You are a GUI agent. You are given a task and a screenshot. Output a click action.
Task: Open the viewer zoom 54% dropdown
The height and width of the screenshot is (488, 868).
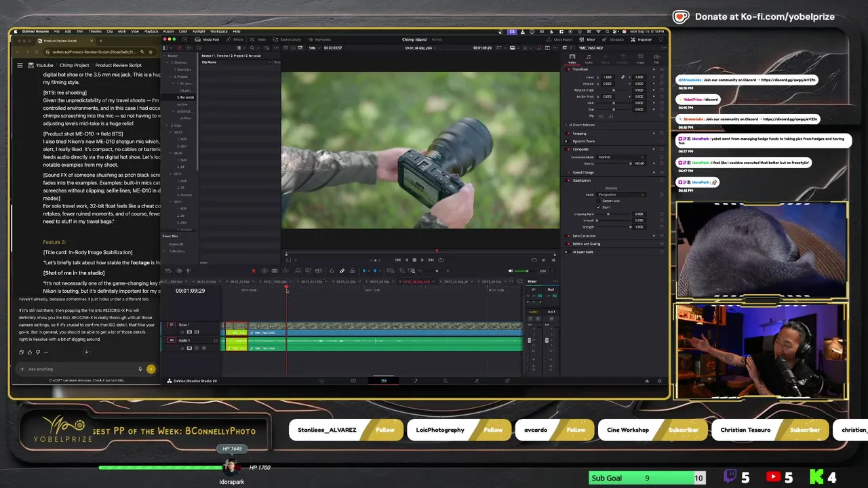click(x=314, y=47)
